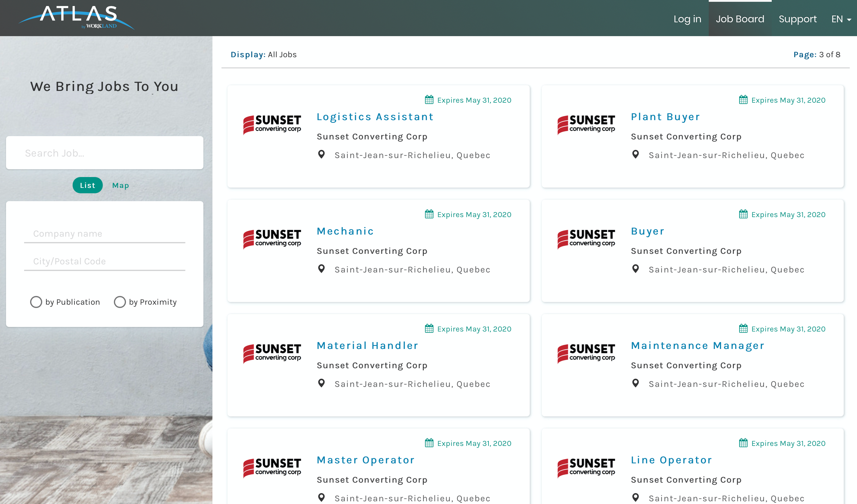Viewport: 857px width, 504px height.
Task: Open the Logistics Assistant job posting
Action: (375, 117)
